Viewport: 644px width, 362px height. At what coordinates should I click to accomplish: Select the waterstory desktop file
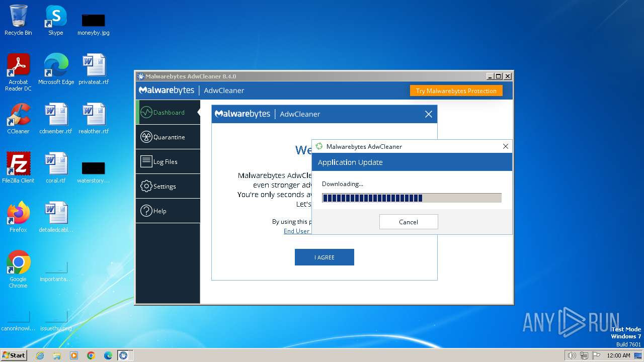click(x=93, y=172)
